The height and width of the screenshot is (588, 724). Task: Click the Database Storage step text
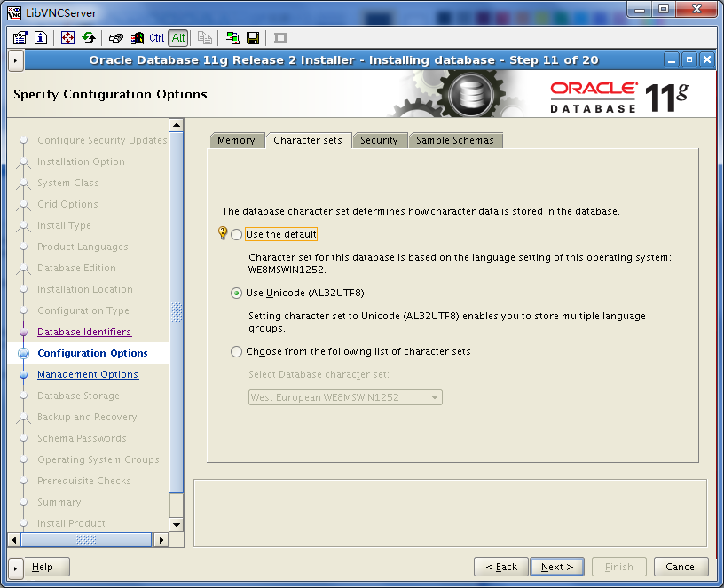(x=78, y=396)
